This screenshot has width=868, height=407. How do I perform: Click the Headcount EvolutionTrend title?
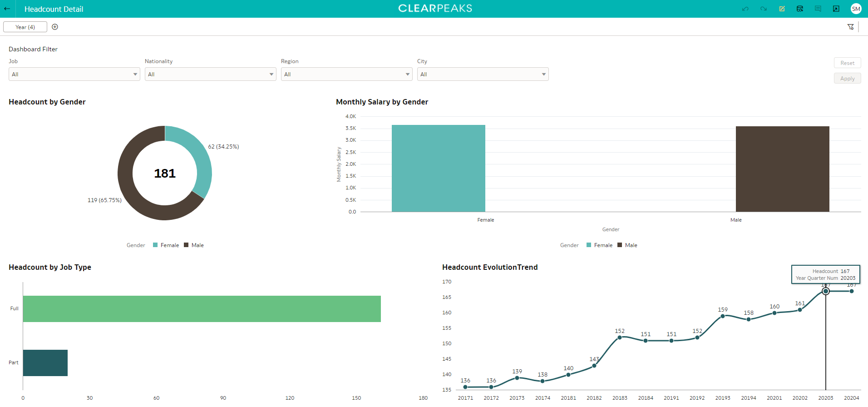pyautogui.click(x=490, y=267)
